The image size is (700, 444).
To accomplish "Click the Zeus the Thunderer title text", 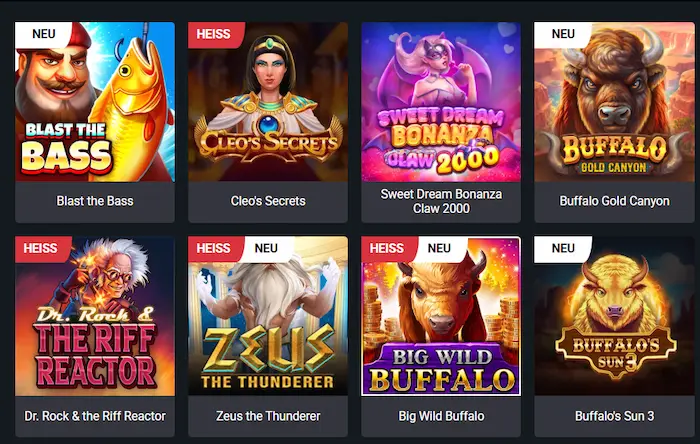I will (x=268, y=416).
